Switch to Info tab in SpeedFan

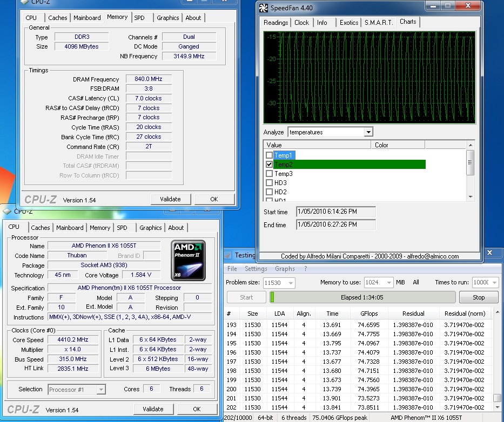coord(322,23)
